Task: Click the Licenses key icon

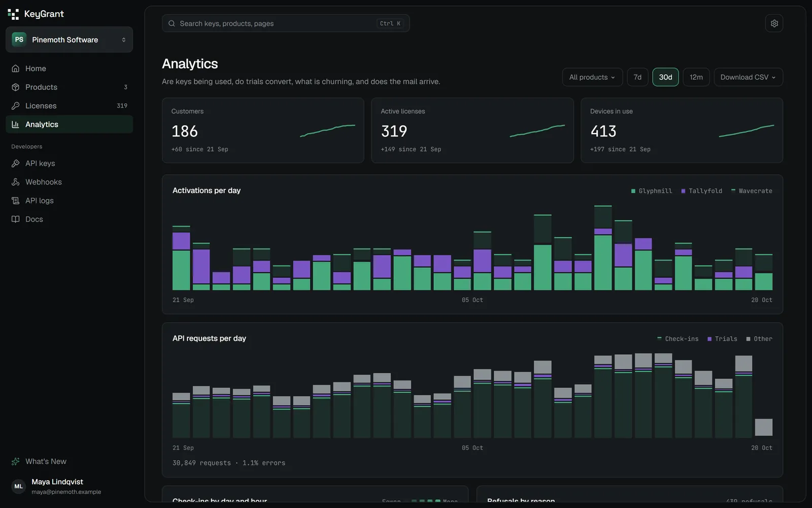Action: click(16, 106)
